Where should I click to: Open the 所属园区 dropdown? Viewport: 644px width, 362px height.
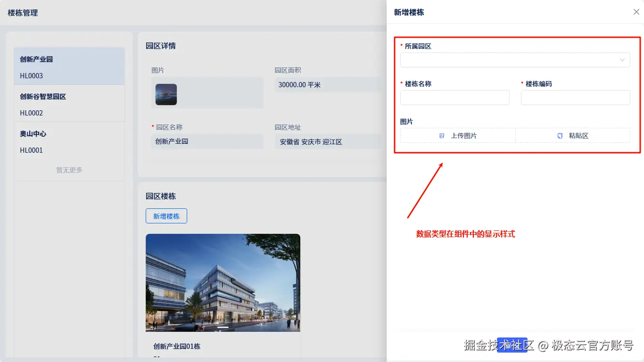tap(515, 60)
